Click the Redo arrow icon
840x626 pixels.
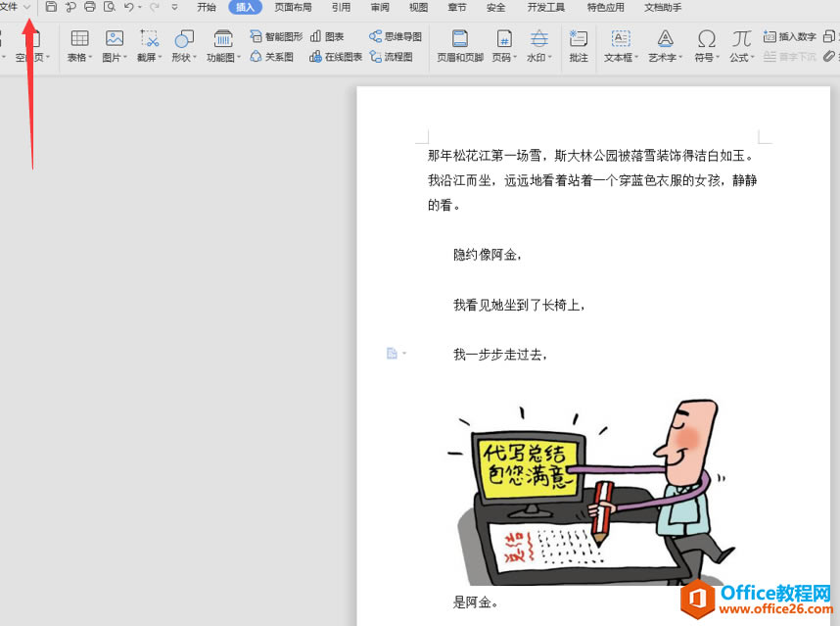point(155,7)
